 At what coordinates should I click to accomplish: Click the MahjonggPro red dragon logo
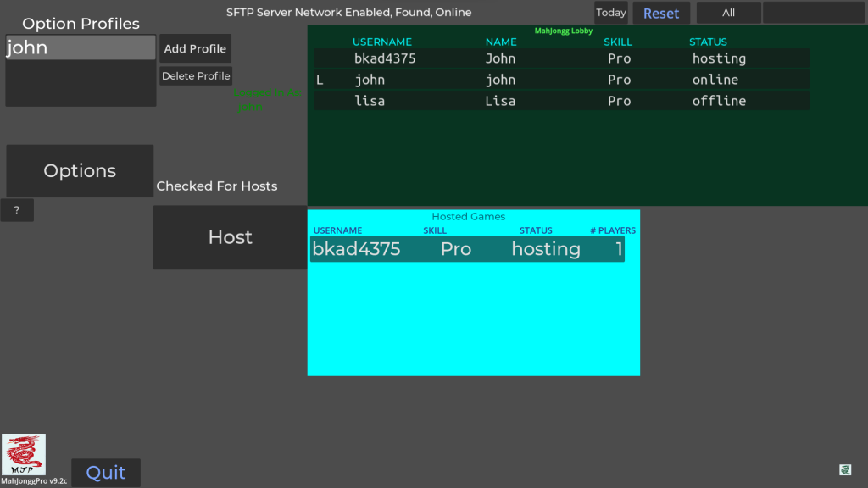click(24, 455)
